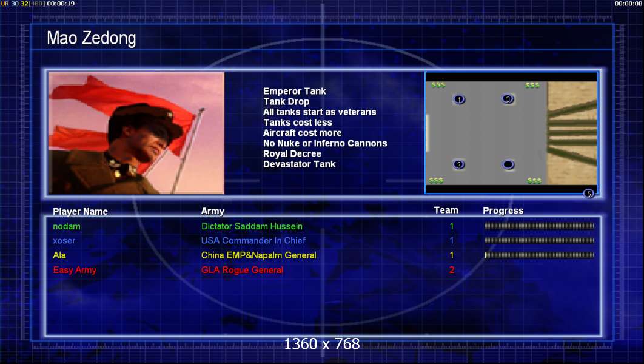Click the 'Progress' column header
This screenshot has width=644, height=364.
pos(503,211)
